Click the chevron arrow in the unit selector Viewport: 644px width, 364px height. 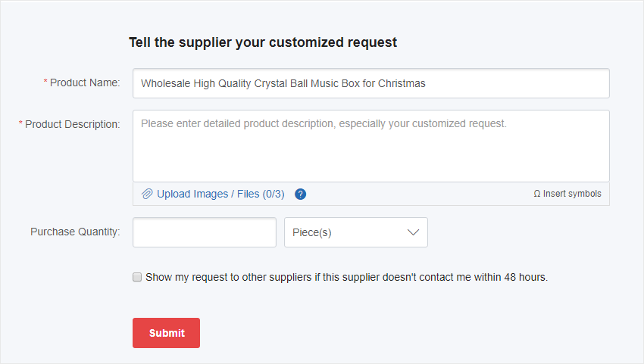(413, 232)
